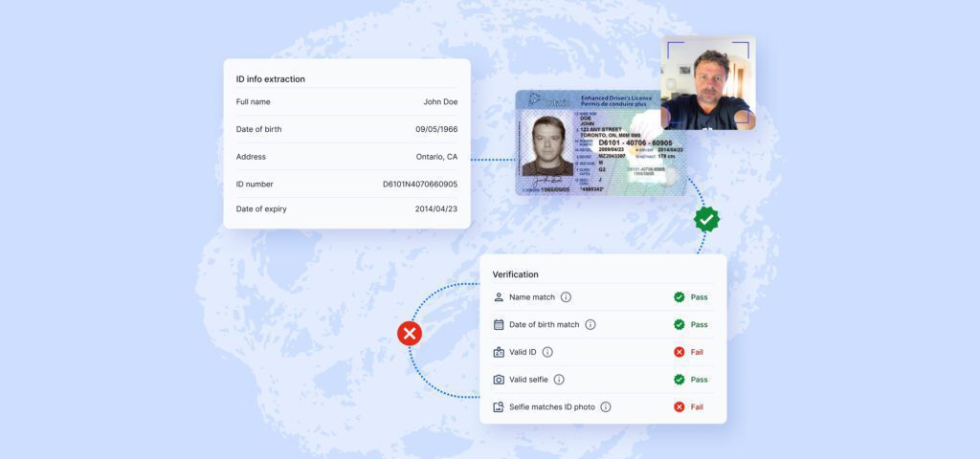Select the ID card icon beside Valid ID

pos(499,352)
